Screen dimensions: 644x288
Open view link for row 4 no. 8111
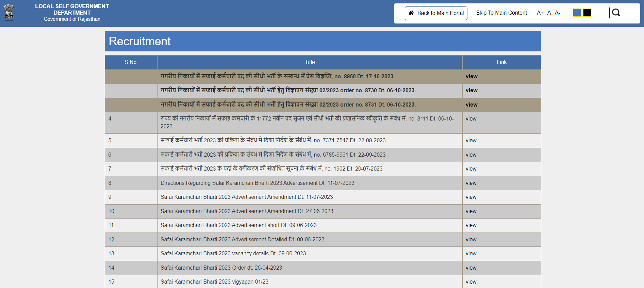pos(471,118)
